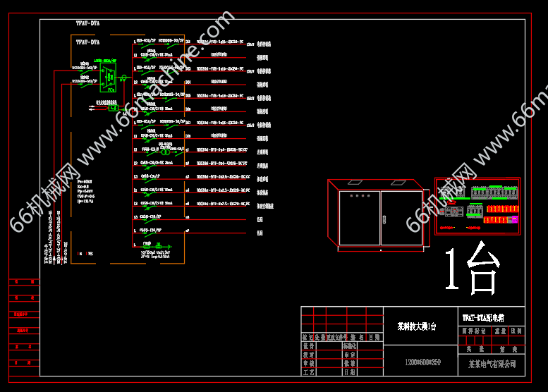Click the double-circle transformer symbol in the schematic
This screenshot has width=548, height=392.
click(x=166, y=152)
